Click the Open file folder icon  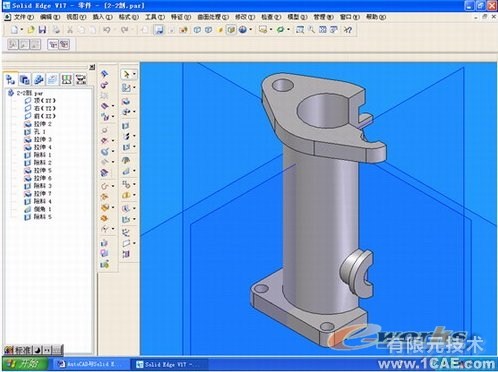[x=31, y=30]
